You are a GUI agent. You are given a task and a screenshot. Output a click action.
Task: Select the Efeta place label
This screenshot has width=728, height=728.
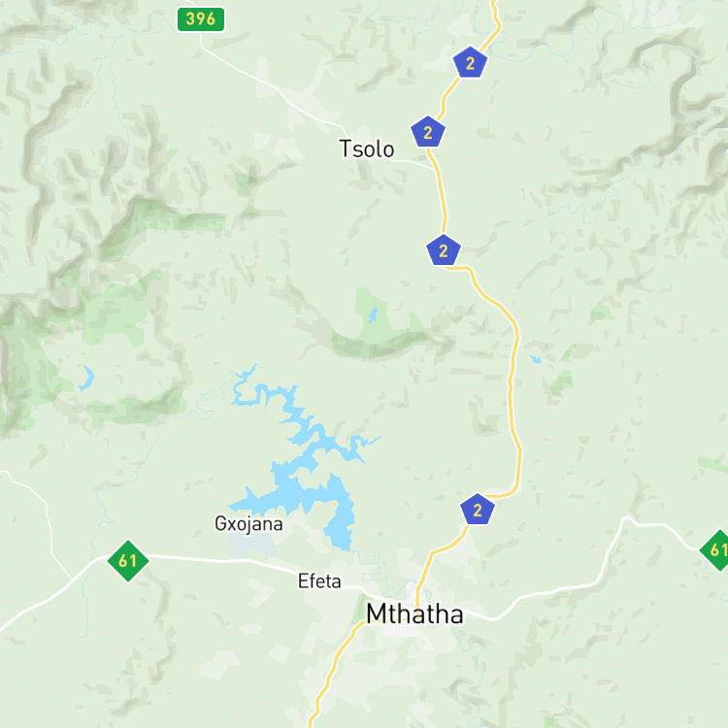point(319,580)
